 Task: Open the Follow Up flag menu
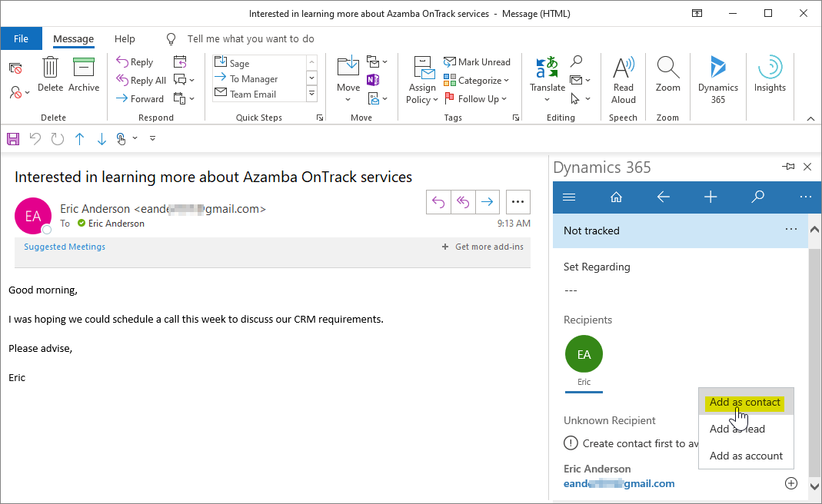(475, 98)
